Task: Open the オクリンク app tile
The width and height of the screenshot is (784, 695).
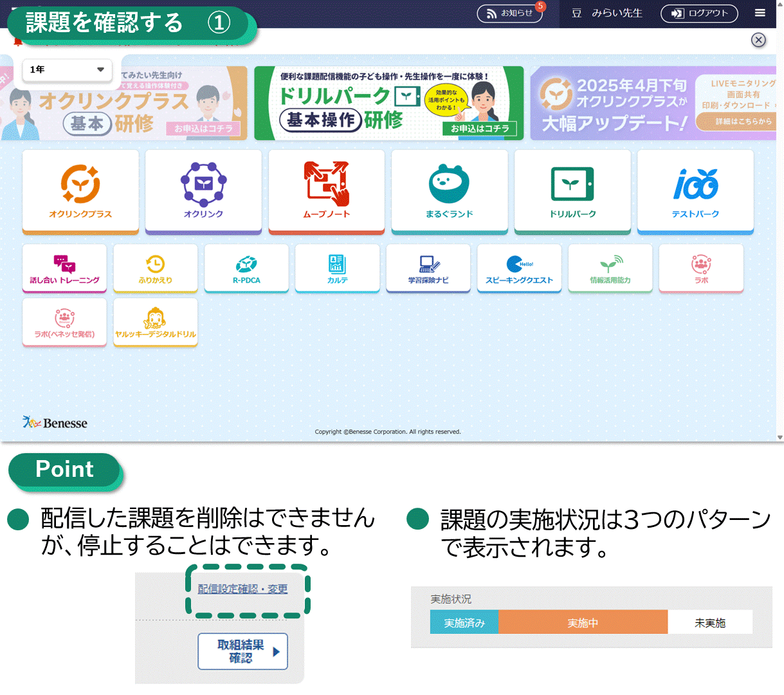Action: tap(203, 192)
